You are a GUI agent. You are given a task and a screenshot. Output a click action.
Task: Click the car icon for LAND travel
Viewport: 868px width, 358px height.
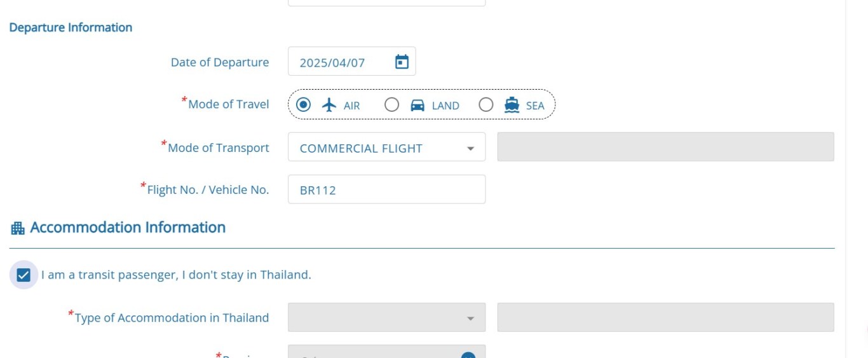click(417, 105)
